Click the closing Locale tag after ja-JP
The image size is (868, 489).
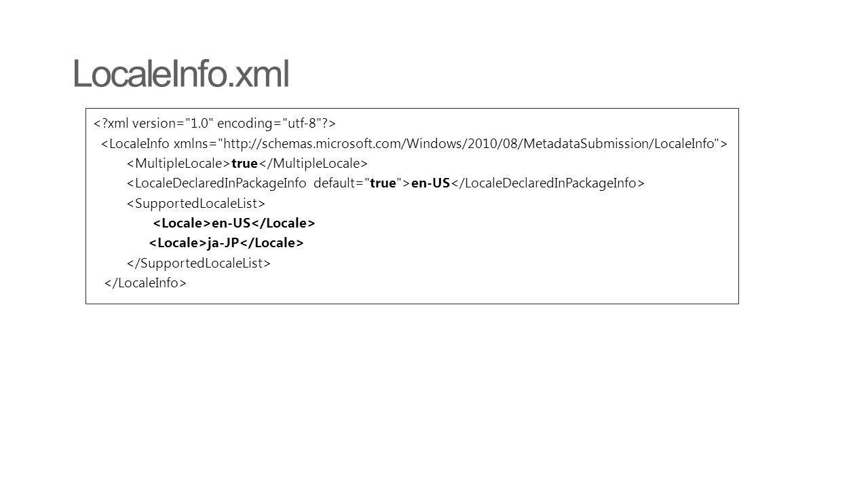pyautogui.click(x=271, y=242)
